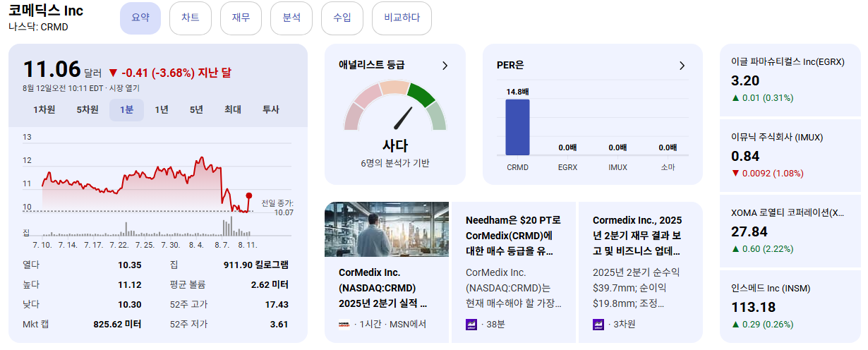Click the 11.06 current price
This screenshot has width=868, height=350.
tap(52, 69)
